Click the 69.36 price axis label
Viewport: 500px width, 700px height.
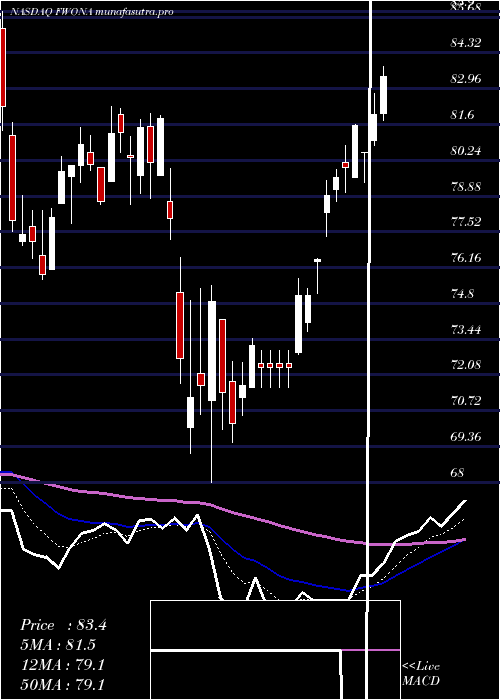pos(466,436)
